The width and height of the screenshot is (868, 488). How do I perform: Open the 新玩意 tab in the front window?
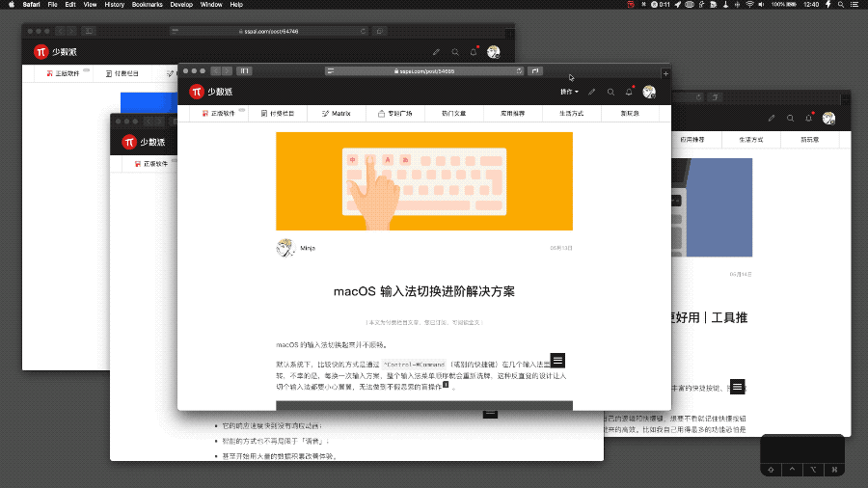(630, 114)
